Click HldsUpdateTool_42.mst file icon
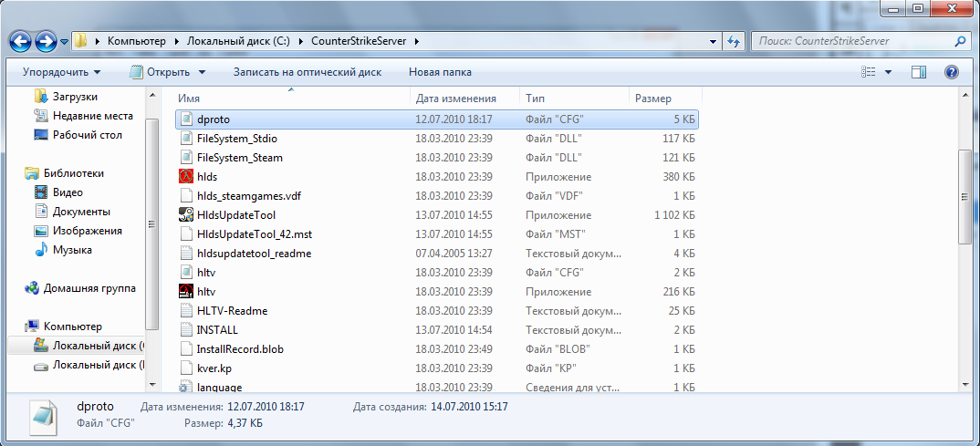 click(185, 234)
